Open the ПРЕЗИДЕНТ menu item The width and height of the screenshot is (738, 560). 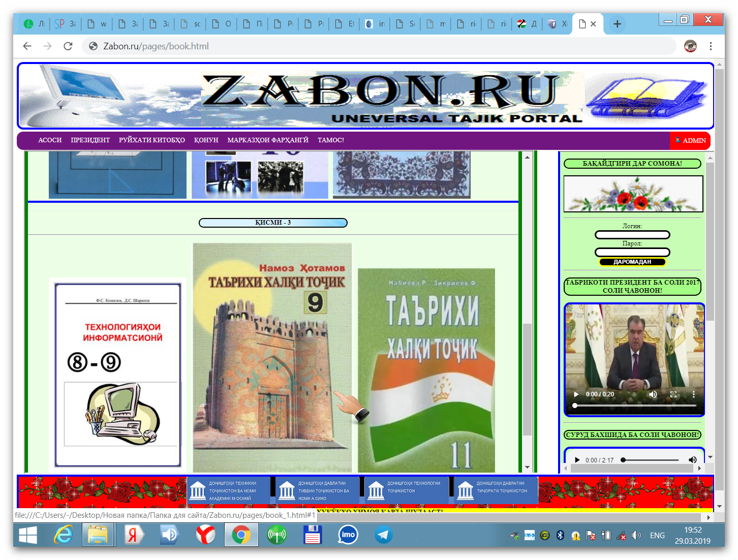tap(90, 140)
